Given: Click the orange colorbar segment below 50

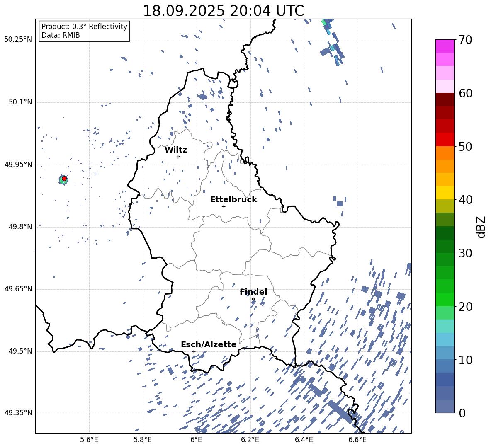Looking at the screenshot, I should tap(445, 153).
